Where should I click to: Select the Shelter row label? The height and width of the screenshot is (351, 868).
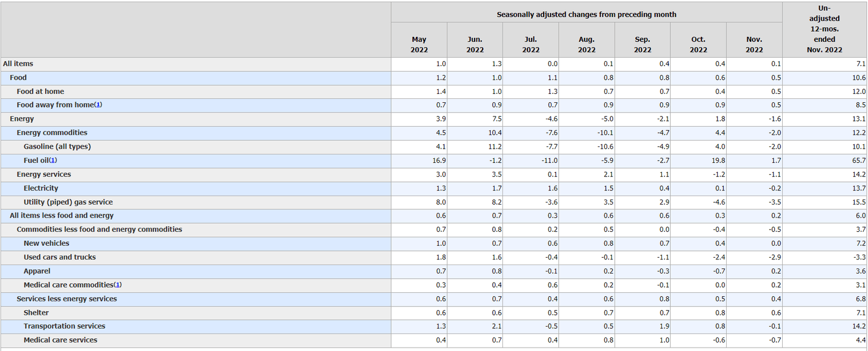36,313
